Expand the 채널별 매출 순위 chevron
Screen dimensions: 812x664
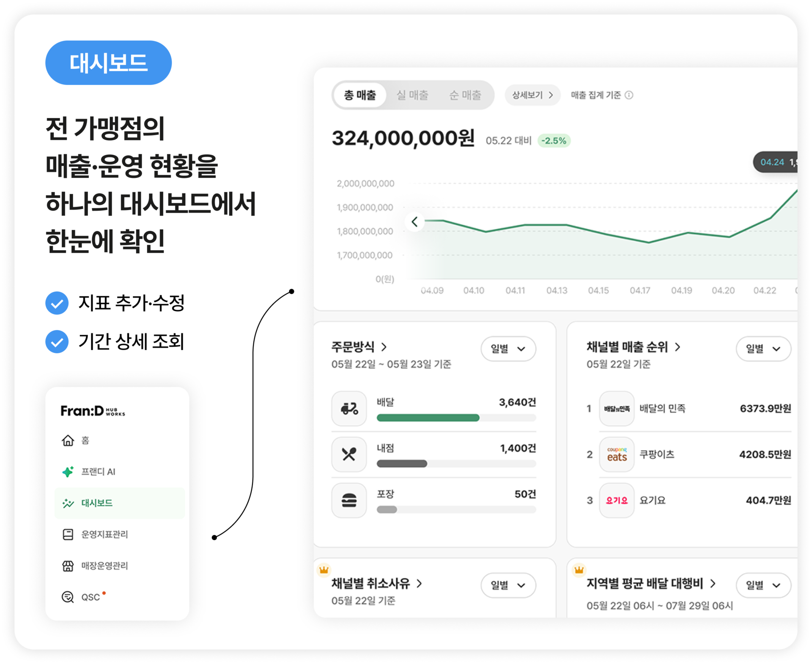tap(678, 347)
